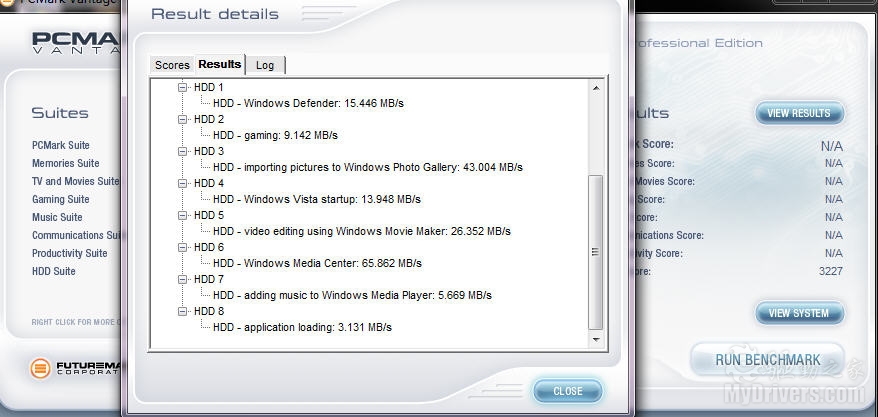This screenshot has width=878, height=417.
Task: Collapse the HDD 1 tree node
Action: [x=183, y=87]
